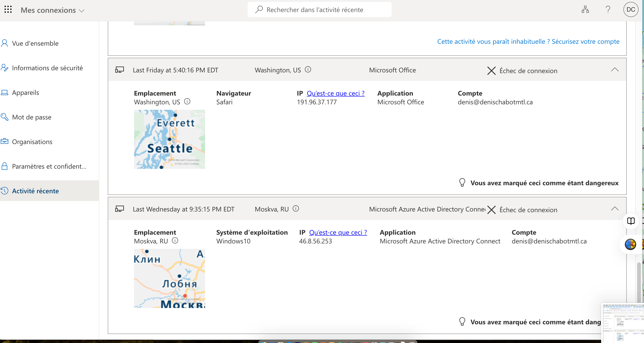Go to Vue d'ensemble page
Image resolution: width=644 pixels, height=343 pixels.
click(35, 44)
